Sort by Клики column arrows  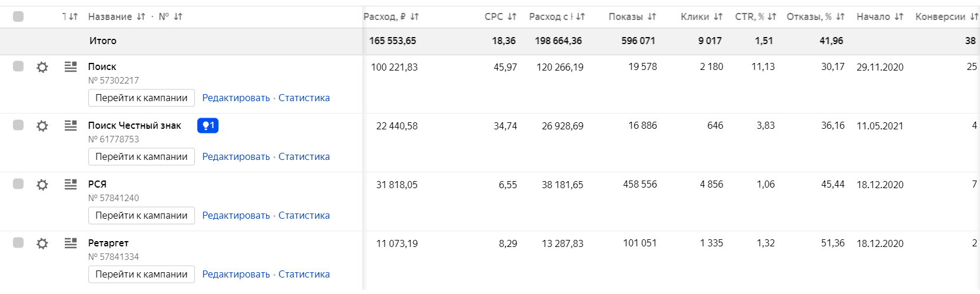(718, 16)
